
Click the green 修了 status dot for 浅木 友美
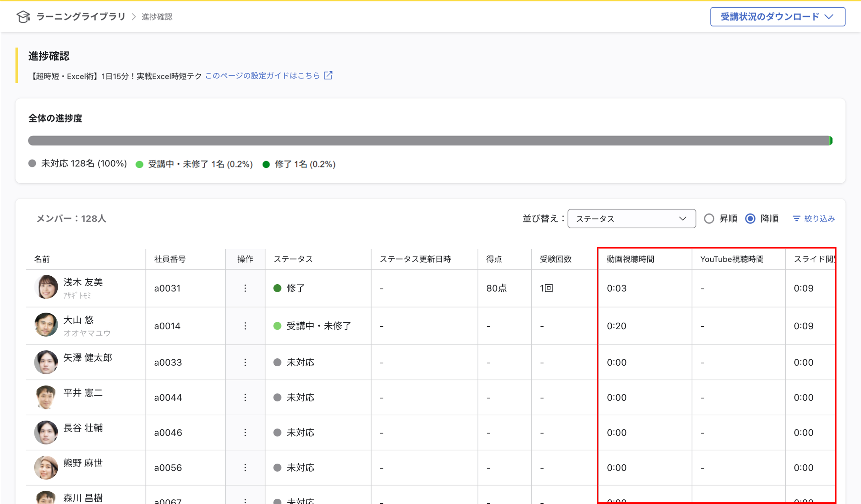click(x=277, y=288)
